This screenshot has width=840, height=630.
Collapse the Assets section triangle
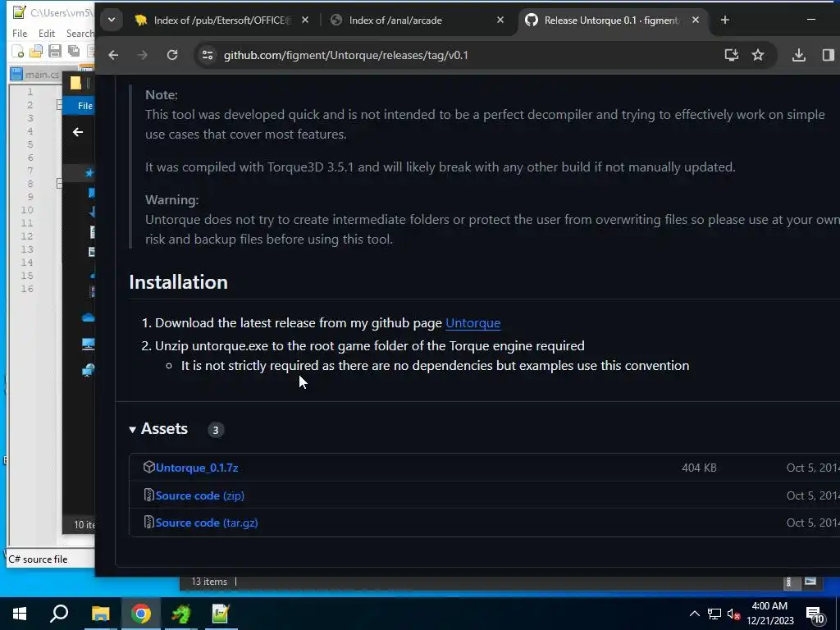(x=132, y=430)
